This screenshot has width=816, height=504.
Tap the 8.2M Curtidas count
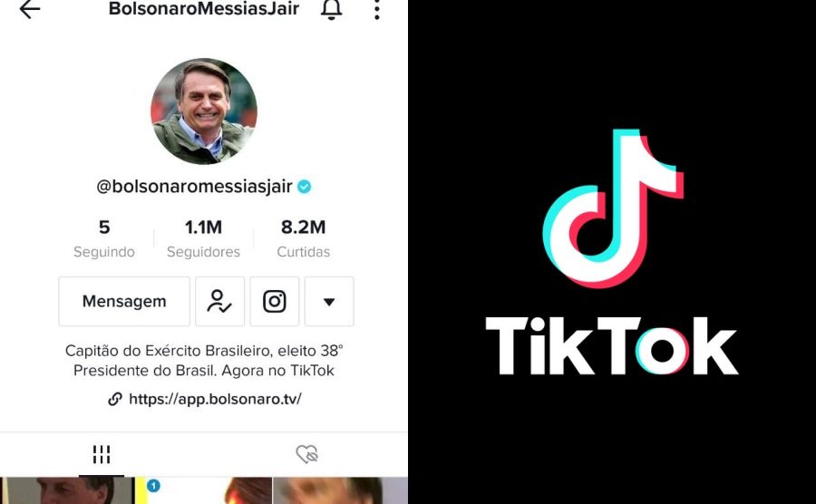pyautogui.click(x=304, y=238)
